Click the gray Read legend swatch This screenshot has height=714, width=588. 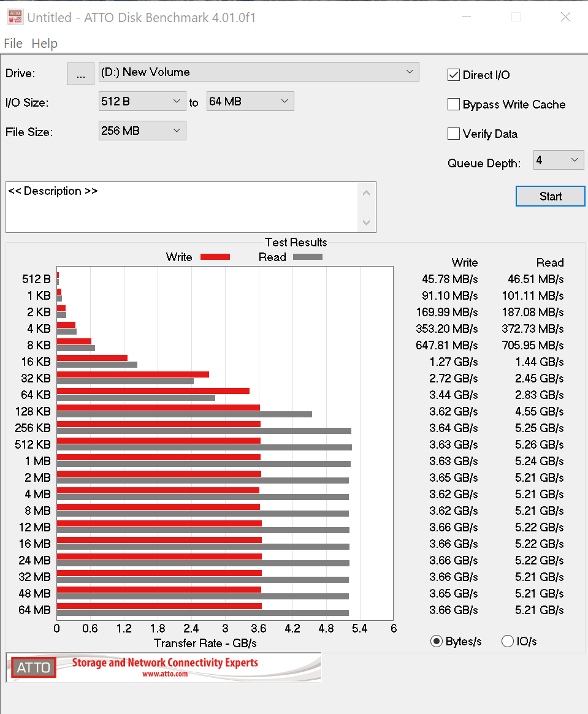click(x=307, y=257)
